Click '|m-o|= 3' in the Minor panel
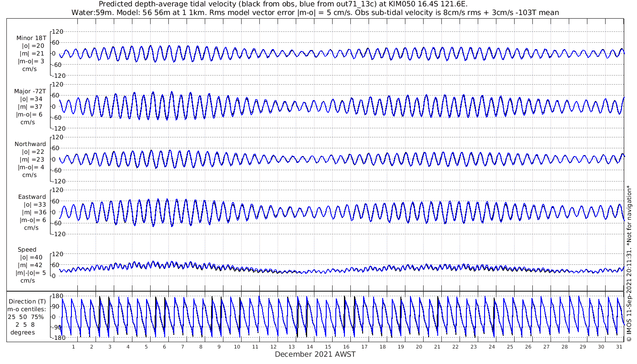This screenshot has width=637, height=364. (31, 61)
